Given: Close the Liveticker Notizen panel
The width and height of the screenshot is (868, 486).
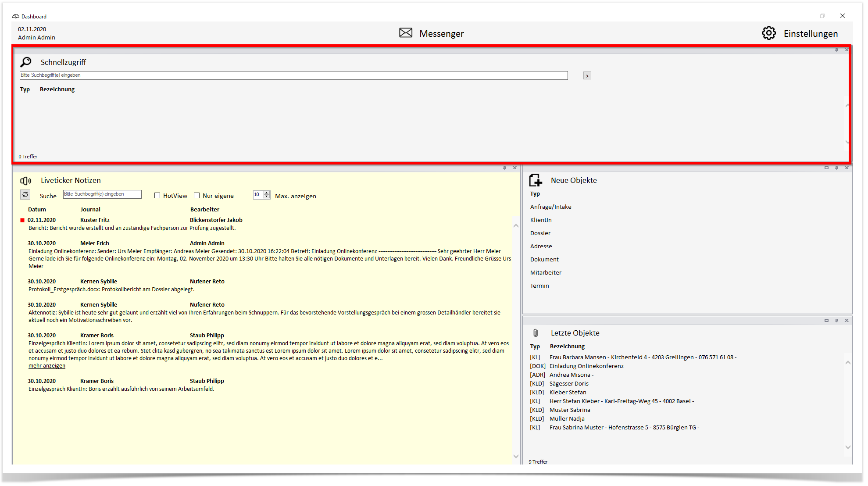Looking at the screenshot, I should pyautogui.click(x=514, y=168).
